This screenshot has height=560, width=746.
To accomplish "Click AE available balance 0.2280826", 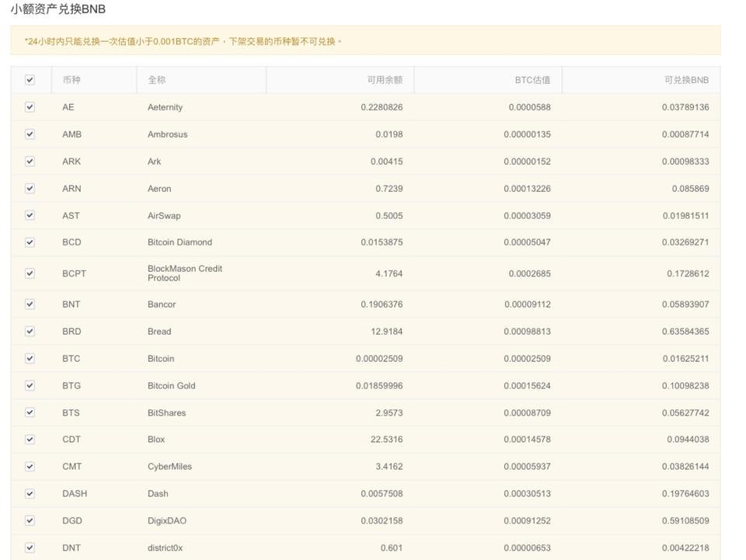I will tap(382, 107).
